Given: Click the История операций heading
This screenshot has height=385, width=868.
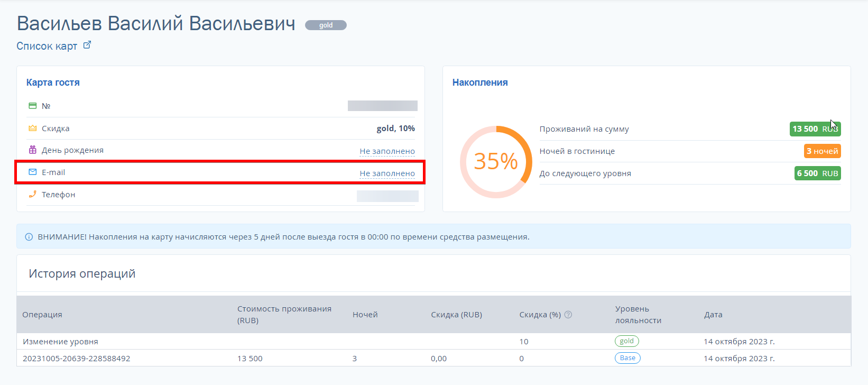Looking at the screenshot, I should click(82, 274).
